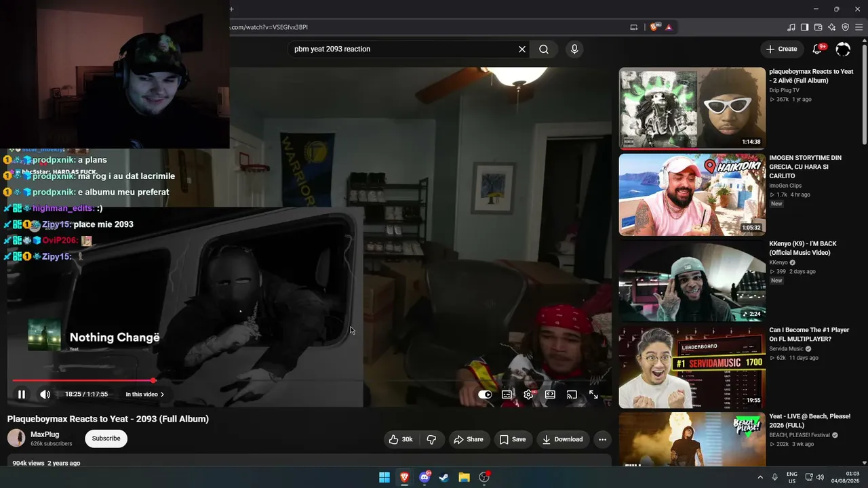Click the 'Nothing Changë' song title overlay

click(115, 338)
